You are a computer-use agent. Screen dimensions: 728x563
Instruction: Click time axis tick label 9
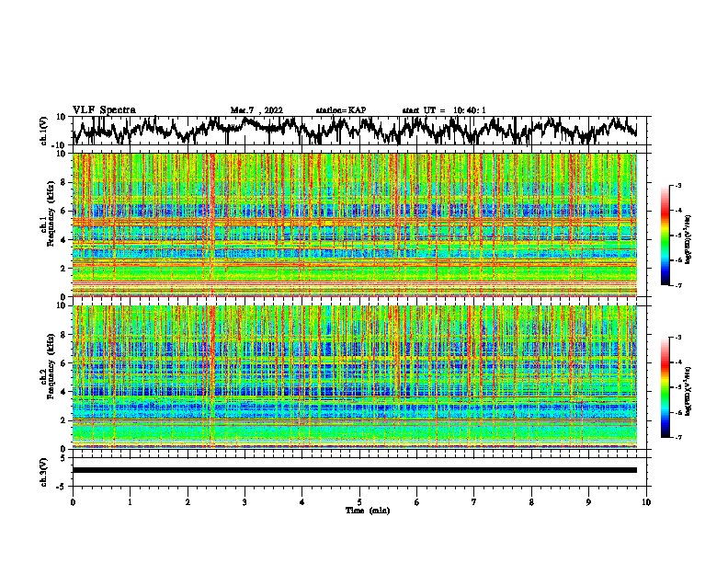pyautogui.click(x=588, y=502)
